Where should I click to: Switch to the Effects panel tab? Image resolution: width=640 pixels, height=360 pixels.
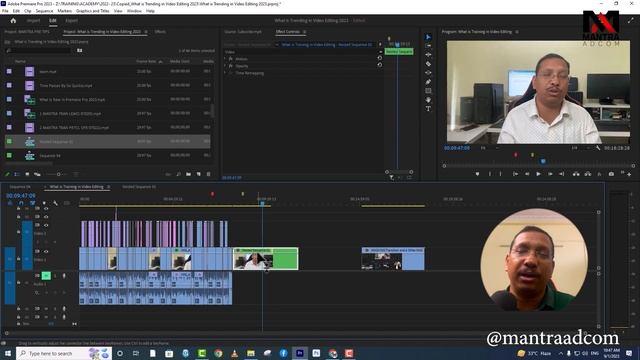pyautogui.click(x=160, y=31)
